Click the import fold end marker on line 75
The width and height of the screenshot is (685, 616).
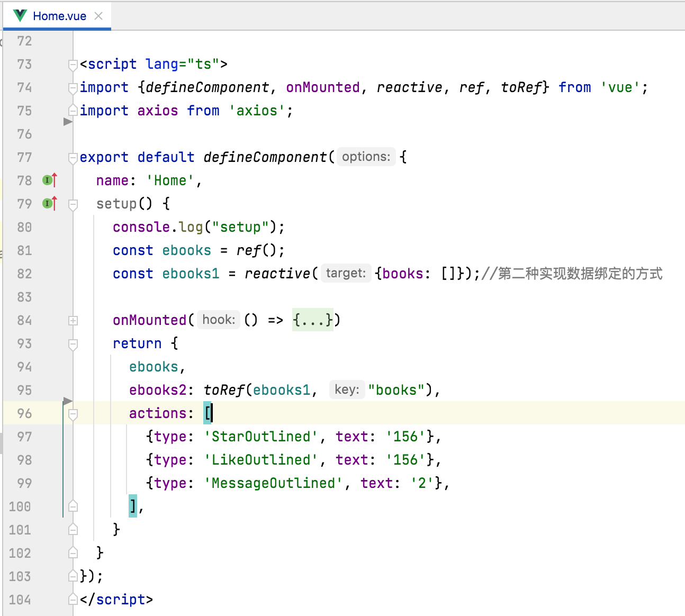tap(73, 110)
